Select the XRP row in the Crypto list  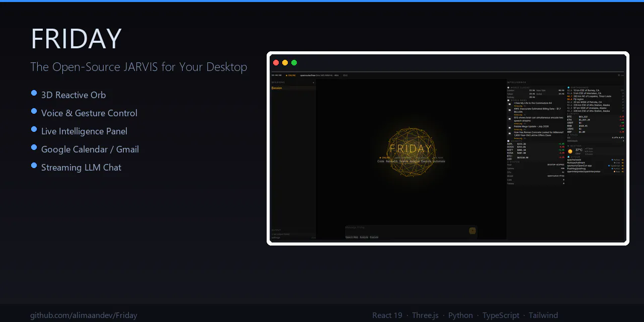click(596, 132)
